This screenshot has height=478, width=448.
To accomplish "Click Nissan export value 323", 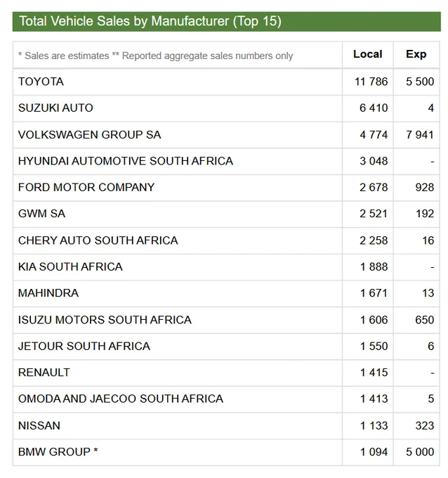I will click(x=425, y=425).
